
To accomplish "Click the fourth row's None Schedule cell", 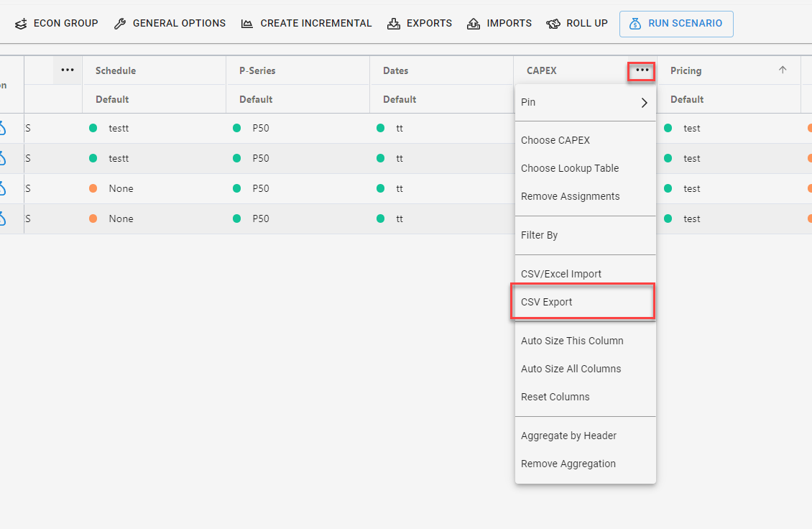I will tap(154, 218).
